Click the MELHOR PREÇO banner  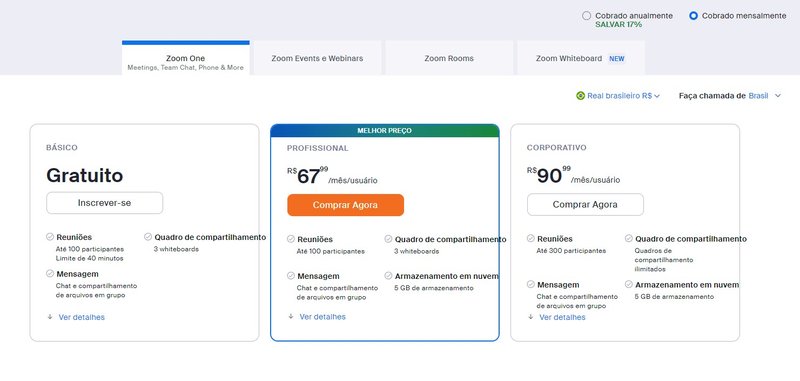pyautogui.click(x=385, y=131)
